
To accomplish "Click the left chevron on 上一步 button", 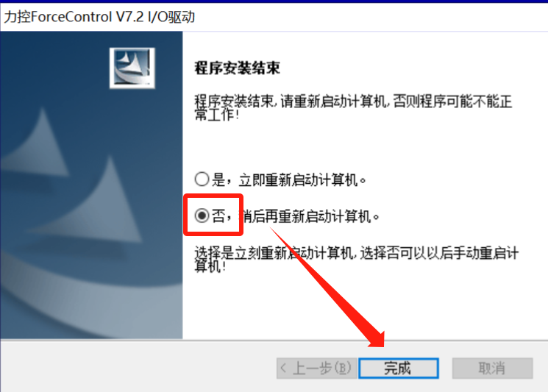I will tap(283, 368).
